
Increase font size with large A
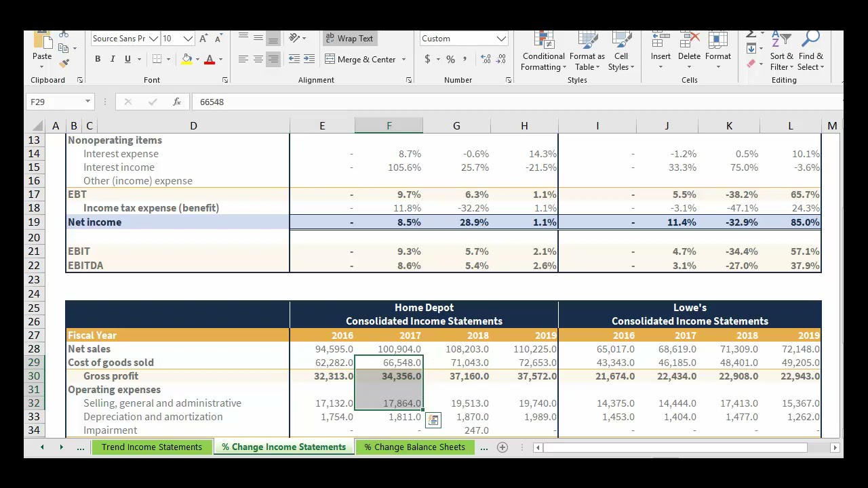204,39
